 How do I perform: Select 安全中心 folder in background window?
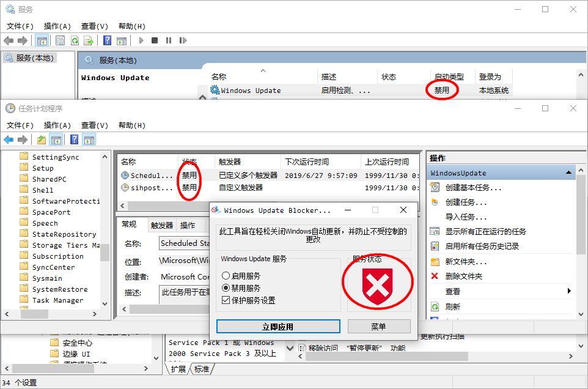coord(77,343)
